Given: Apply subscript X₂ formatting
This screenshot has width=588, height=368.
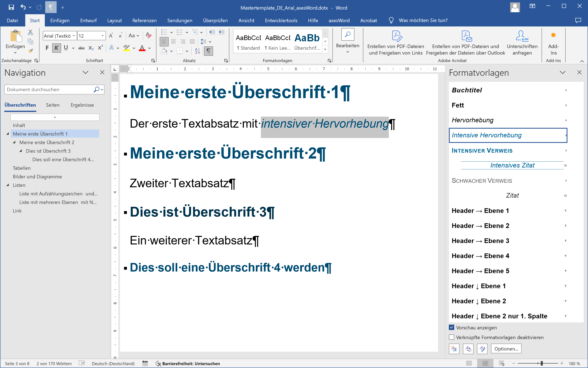Looking at the screenshot, I should pyautogui.click(x=91, y=48).
